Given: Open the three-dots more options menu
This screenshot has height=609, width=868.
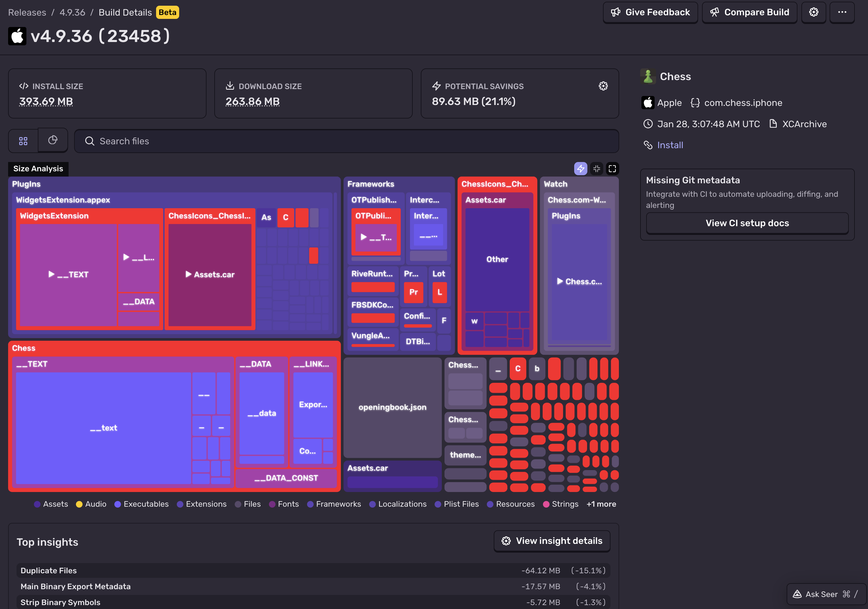Looking at the screenshot, I should point(842,13).
